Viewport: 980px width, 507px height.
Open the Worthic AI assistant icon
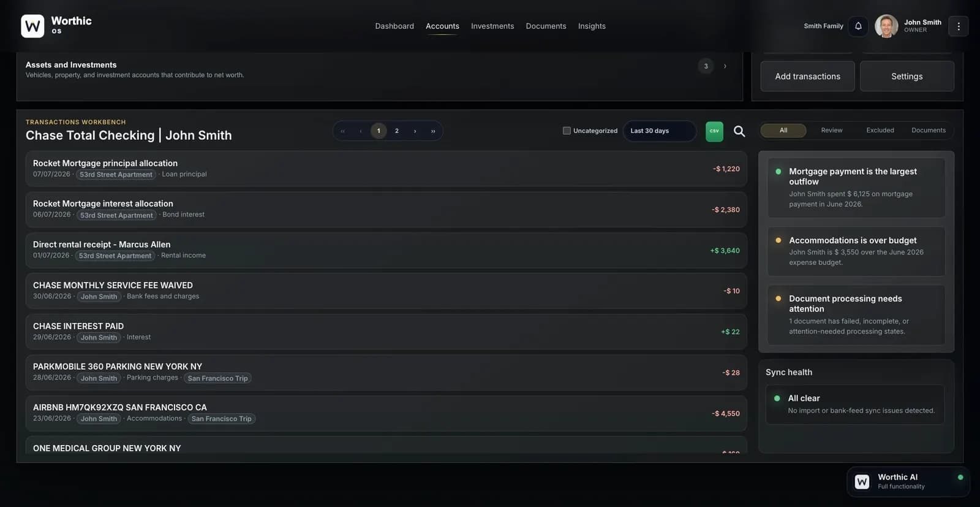[862, 481]
